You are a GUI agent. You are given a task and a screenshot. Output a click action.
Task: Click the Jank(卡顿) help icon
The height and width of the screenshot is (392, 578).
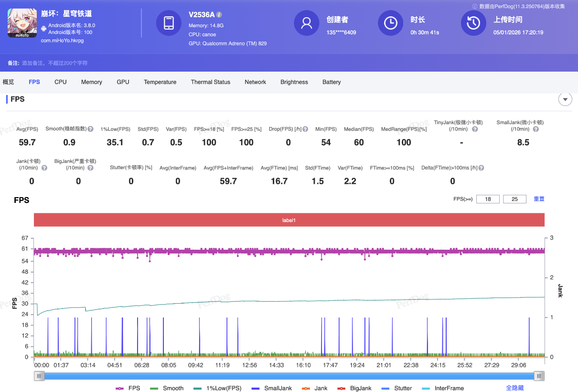(44, 168)
